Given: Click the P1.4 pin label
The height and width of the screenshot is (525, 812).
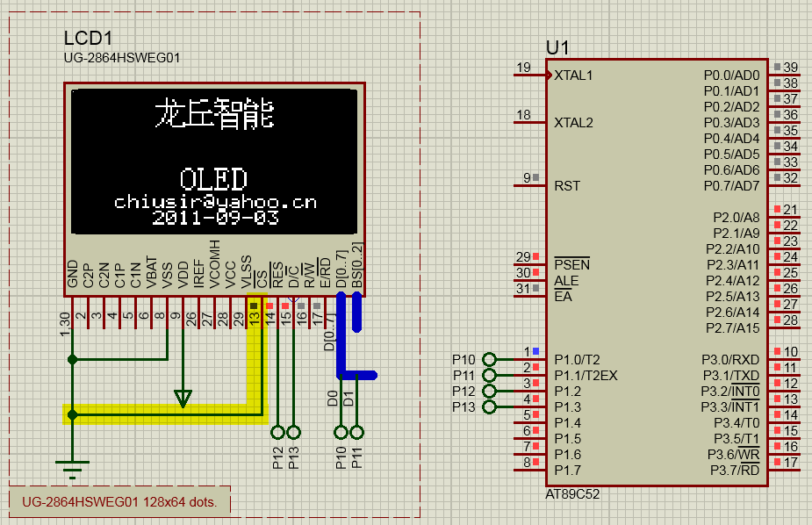Looking at the screenshot, I should point(568,423).
